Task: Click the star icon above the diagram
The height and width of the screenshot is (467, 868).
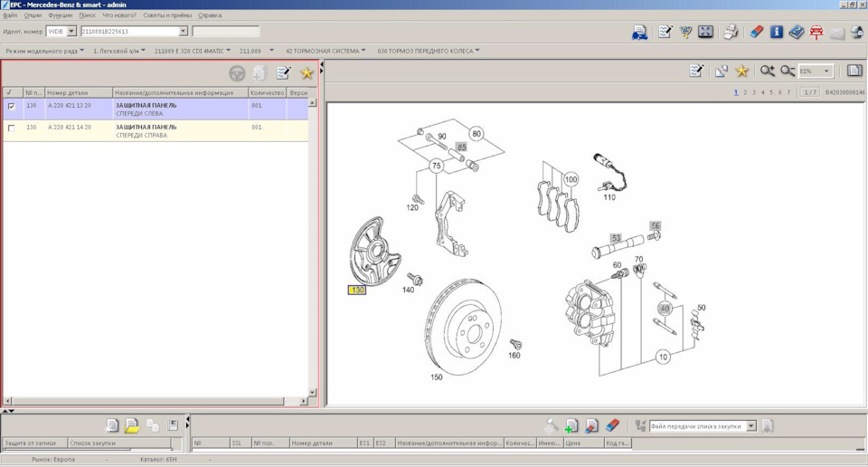Action: click(741, 71)
